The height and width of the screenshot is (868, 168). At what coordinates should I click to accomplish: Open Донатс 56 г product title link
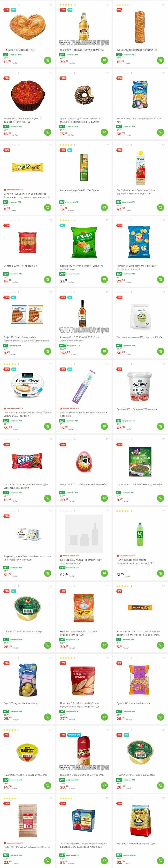click(x=80, y=120)
